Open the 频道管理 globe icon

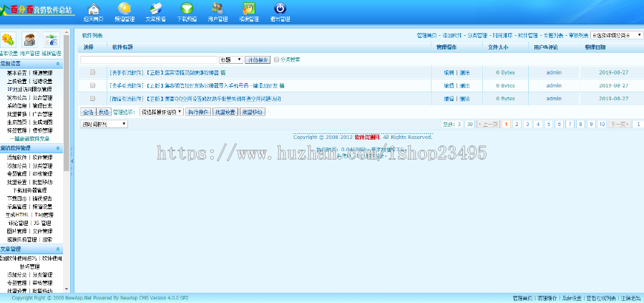[x=125, y=8]
